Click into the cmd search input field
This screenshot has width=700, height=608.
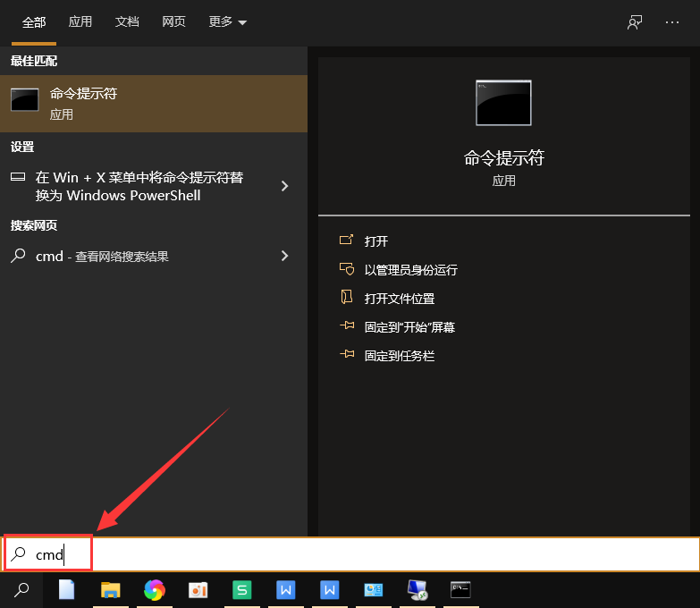coord(350,554)
